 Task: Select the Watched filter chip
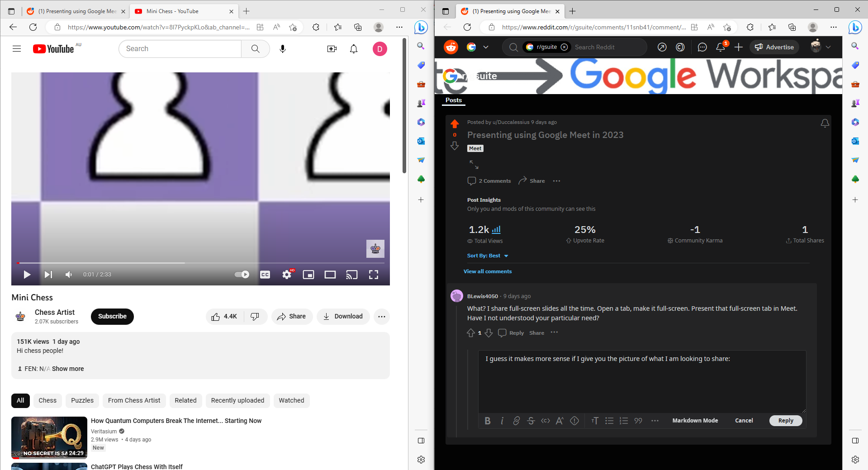[291, 400]
